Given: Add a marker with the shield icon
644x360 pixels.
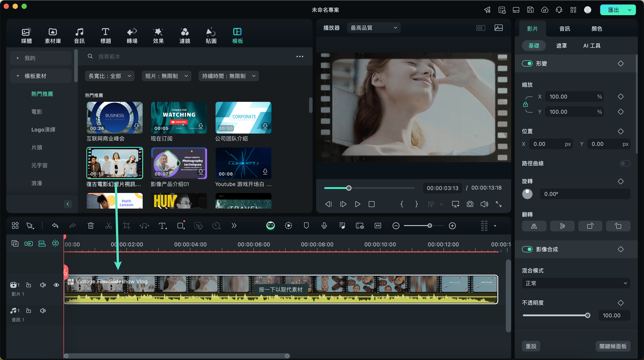Looking at the screenshot, I should [x=306, y=226].
